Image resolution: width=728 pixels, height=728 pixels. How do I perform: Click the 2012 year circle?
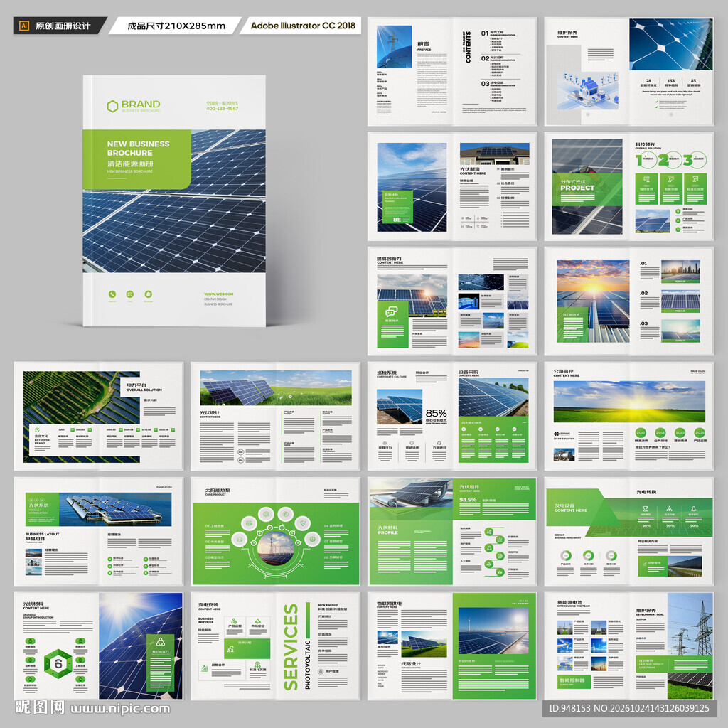[x=641, y=432]
